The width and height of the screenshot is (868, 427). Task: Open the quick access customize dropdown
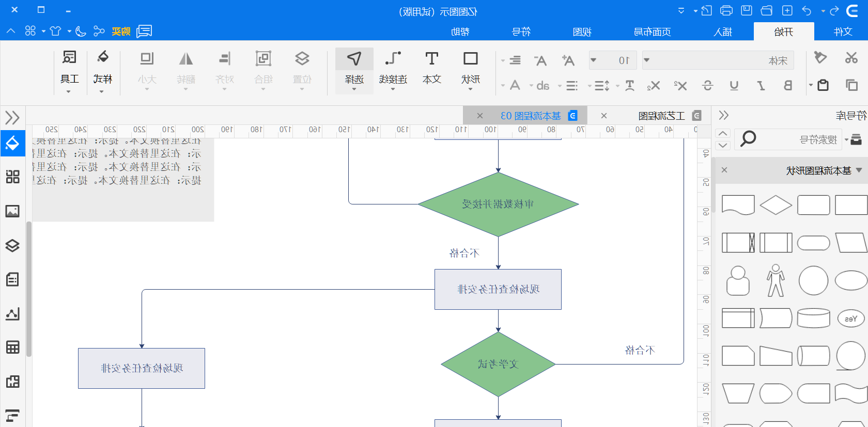coord(681,10)
